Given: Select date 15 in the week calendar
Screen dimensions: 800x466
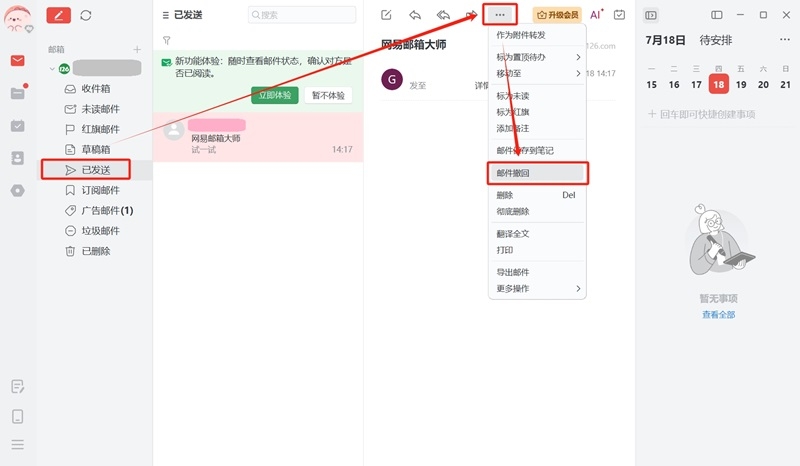Looking at the screenshot, I should pyautogui.click(x=652, y=84).
